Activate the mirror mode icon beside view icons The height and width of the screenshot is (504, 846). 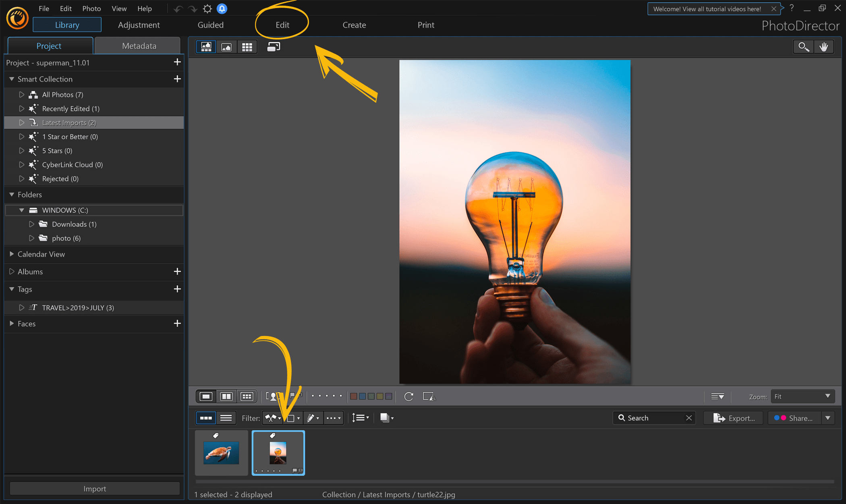click(x=273, y=46)
